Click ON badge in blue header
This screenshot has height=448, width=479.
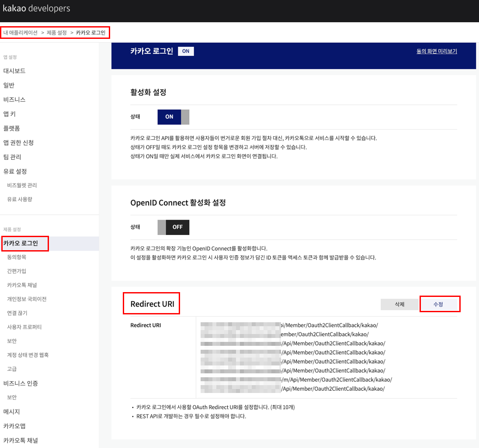click(186, 51)
